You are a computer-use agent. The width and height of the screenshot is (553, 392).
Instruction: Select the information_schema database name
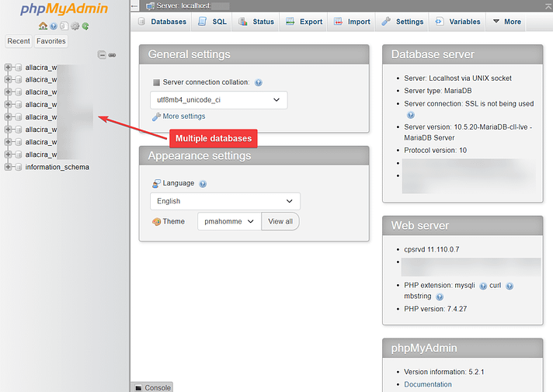(x=57, y=167)
